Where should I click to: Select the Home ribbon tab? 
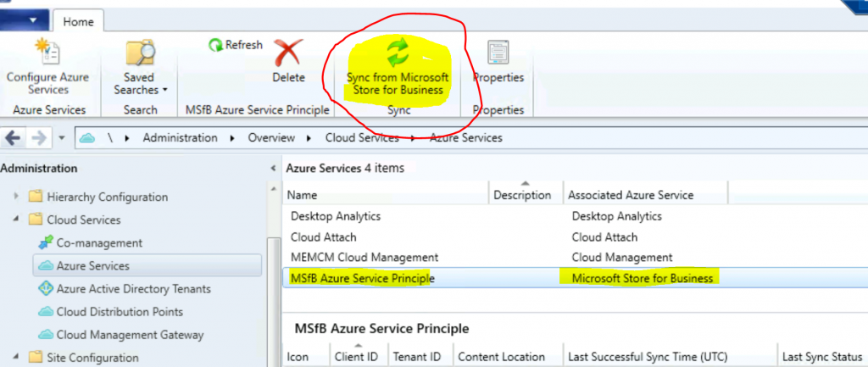(x=78, y=21)
